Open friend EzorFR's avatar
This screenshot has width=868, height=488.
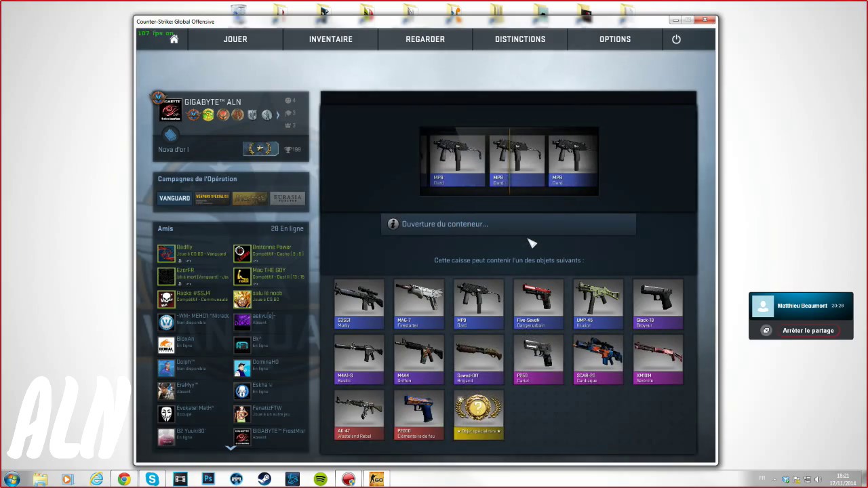[x=166, y=277]
